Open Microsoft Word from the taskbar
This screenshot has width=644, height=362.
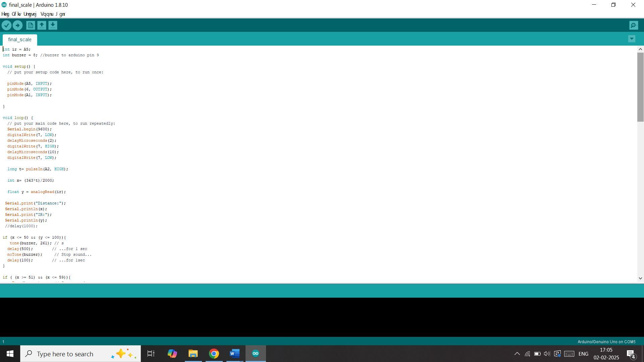tap(234, 354)
